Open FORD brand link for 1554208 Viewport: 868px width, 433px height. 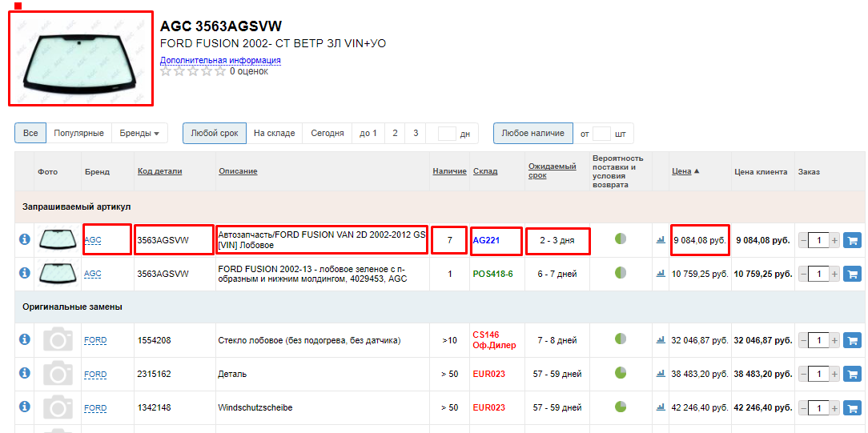(95, 340)
